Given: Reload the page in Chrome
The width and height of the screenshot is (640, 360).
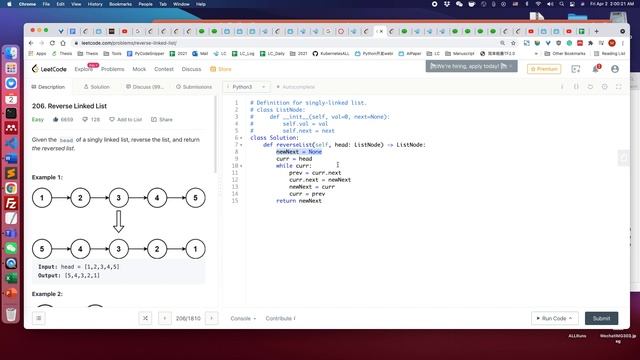Looking at the screenshot, I should coord(52,43).
